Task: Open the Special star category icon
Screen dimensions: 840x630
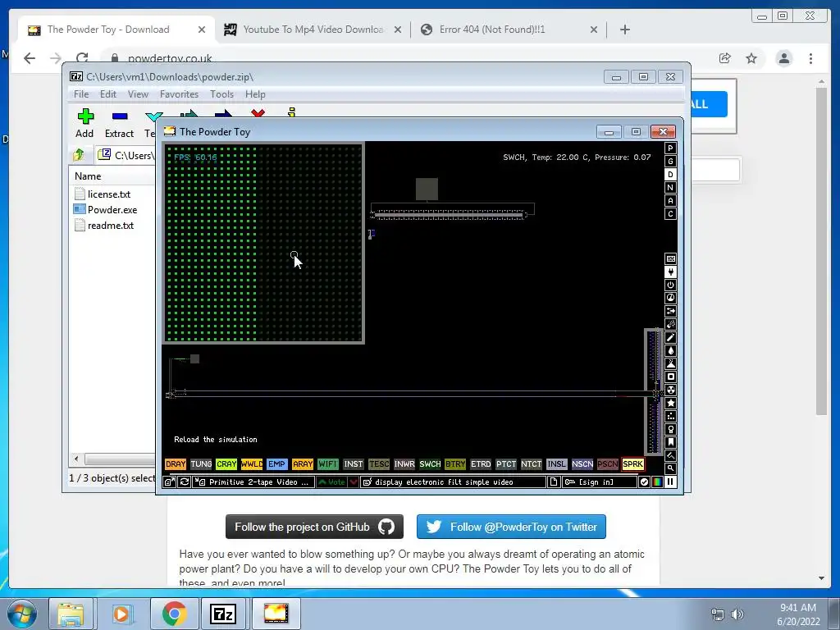Action: pyautogui.click(x=670, y=403)
